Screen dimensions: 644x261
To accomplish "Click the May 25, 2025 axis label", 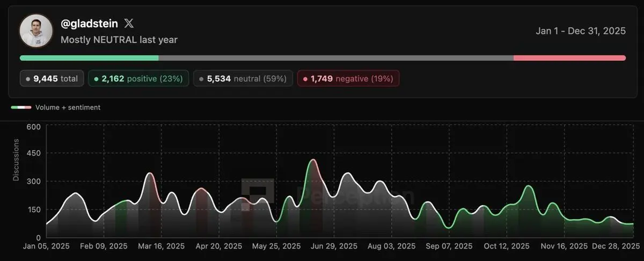I will click(x=277, y=247).
